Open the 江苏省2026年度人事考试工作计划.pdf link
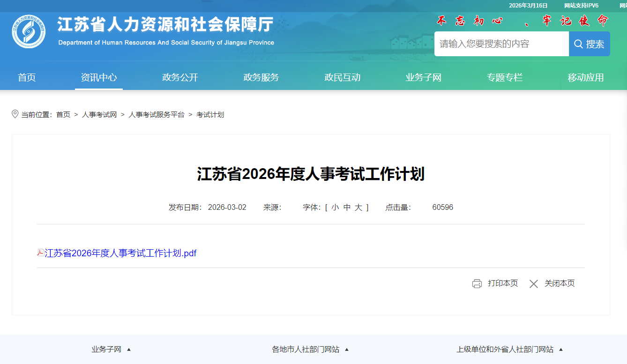Screen dimensions: 627x364 click(120, 253)
